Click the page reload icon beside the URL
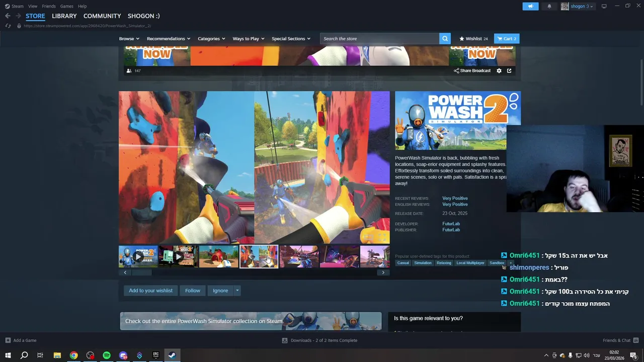 click(8, 26)
